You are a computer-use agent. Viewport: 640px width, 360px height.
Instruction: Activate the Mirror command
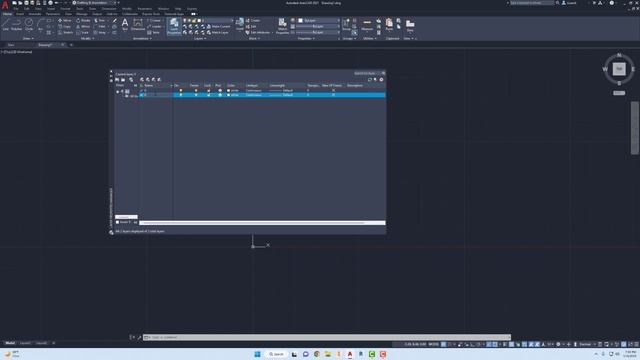click(83, 27)
